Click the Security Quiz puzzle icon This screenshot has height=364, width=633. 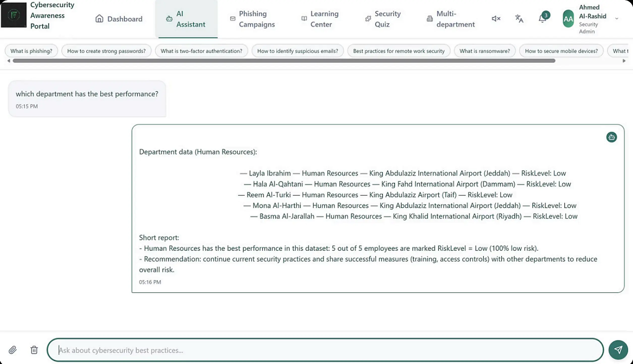click(x=368, y=18)
